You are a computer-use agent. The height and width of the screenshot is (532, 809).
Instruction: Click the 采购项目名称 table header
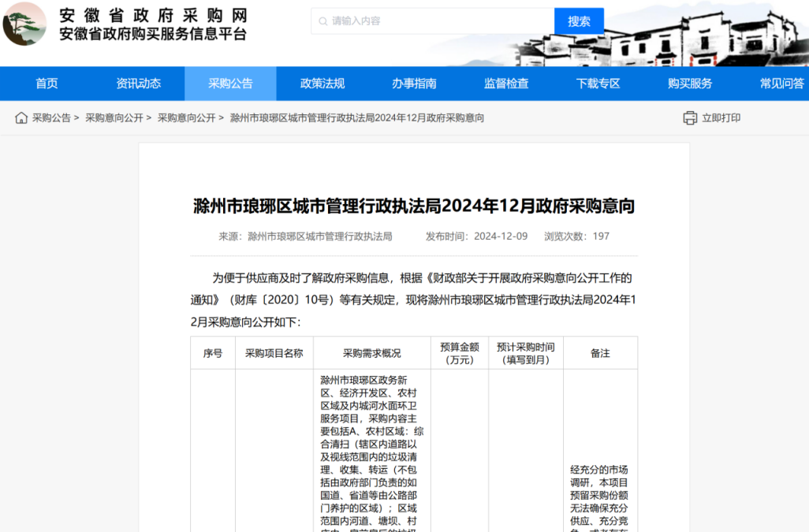(274, 353)
